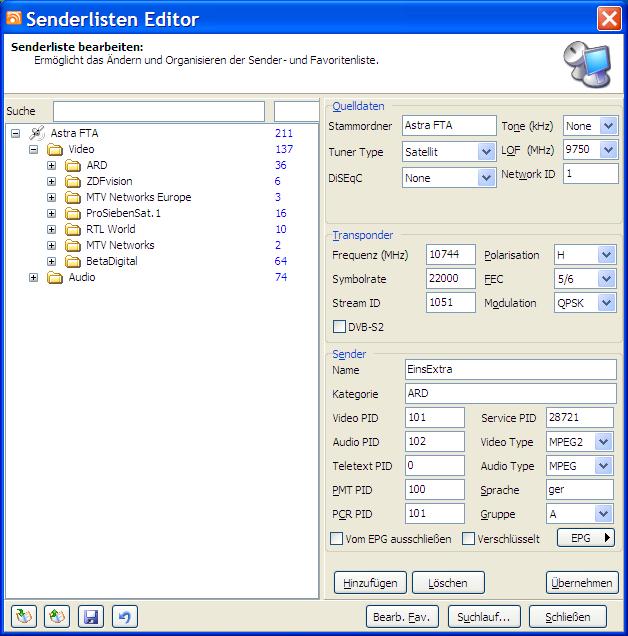Select the BetaDigital folder icon

tap(72, 261)
